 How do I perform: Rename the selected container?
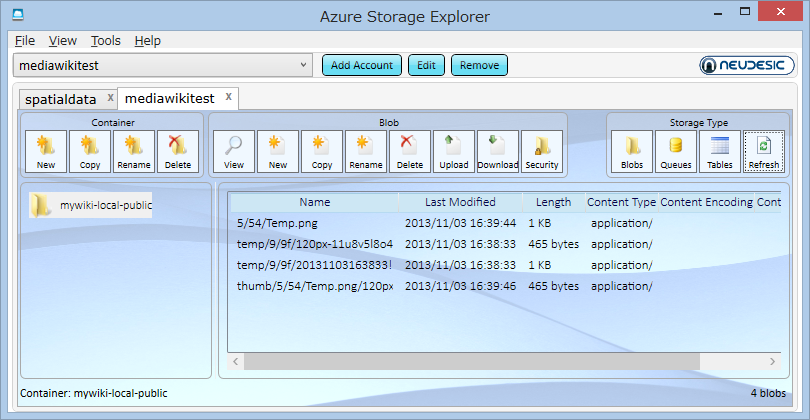click(x=134, y=151)
